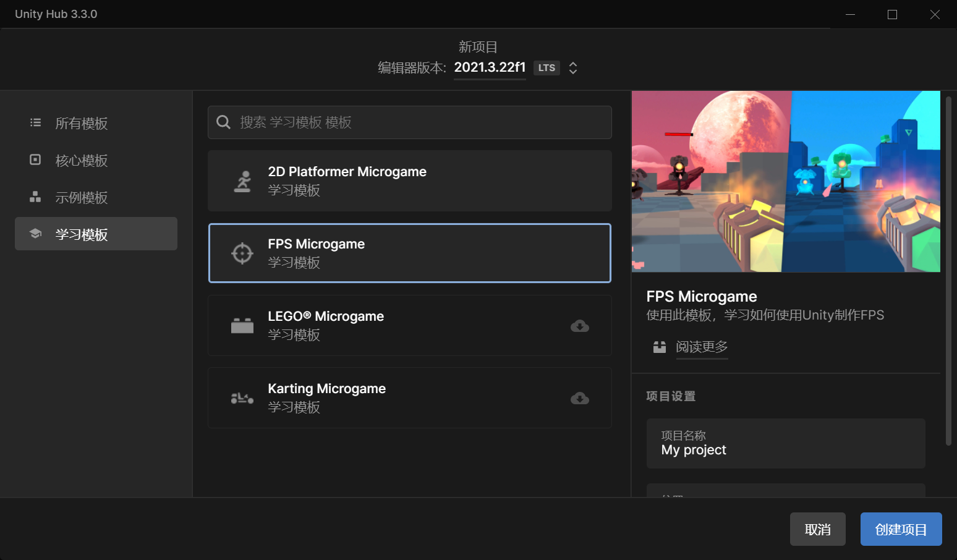Focus the 搜索 学习模板 search field

[x=410, y=122]
